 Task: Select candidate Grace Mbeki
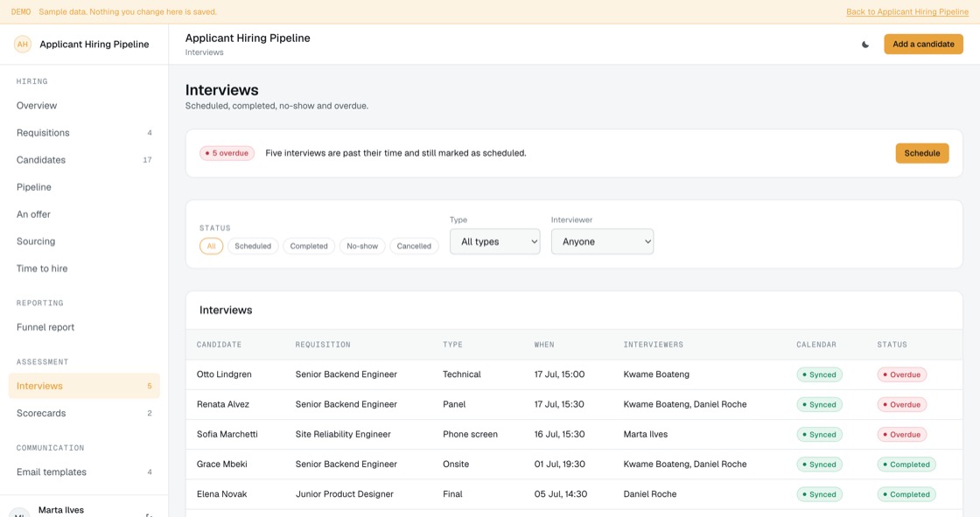(222, 465)
